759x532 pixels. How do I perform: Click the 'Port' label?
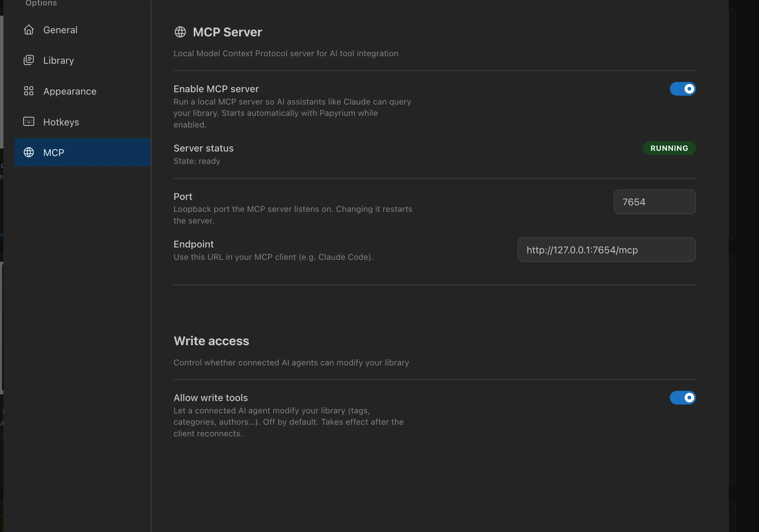tap(183, 196)
